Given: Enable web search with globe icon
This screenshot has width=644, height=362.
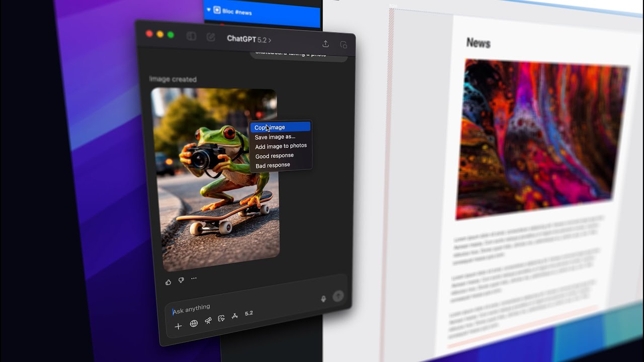Looking at the screenshot, I should 194,324.
